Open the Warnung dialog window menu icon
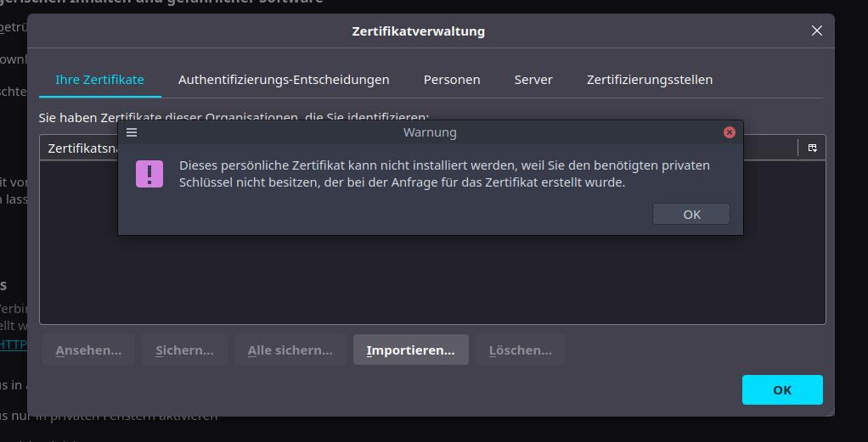Viewport: 868px width, 442px height. point(132,132)
